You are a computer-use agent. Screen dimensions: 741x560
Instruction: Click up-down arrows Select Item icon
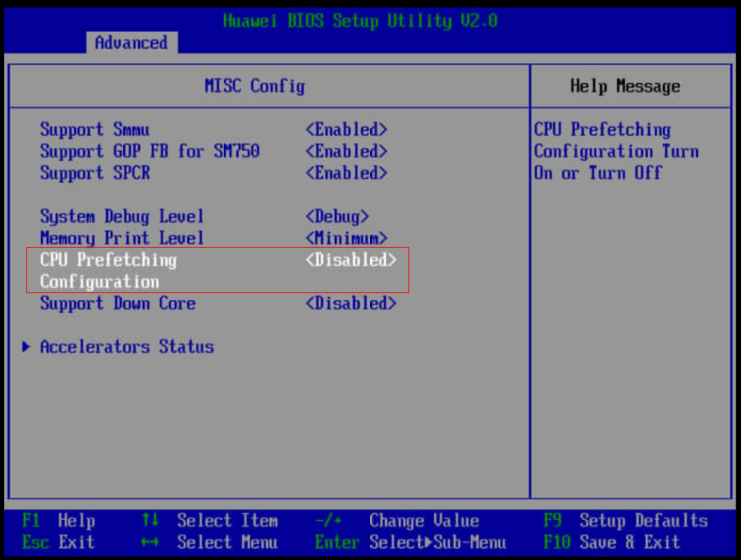tap(149, 520)
